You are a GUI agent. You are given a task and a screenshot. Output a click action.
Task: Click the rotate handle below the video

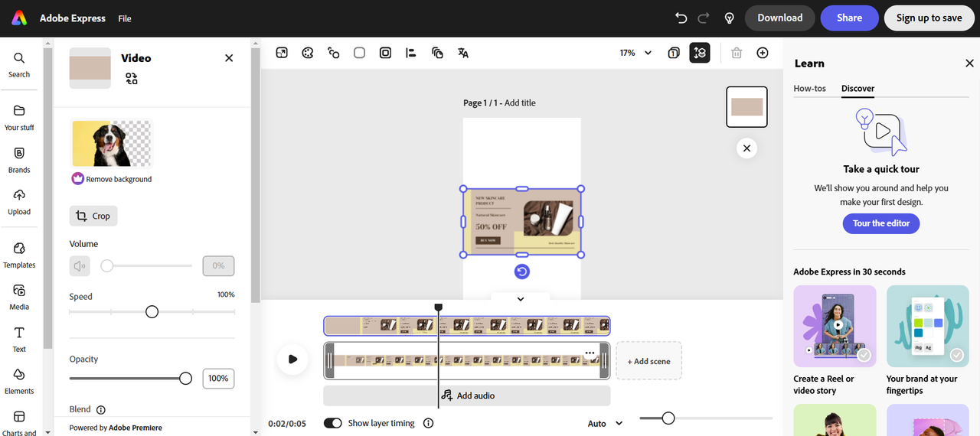[522, 272]
